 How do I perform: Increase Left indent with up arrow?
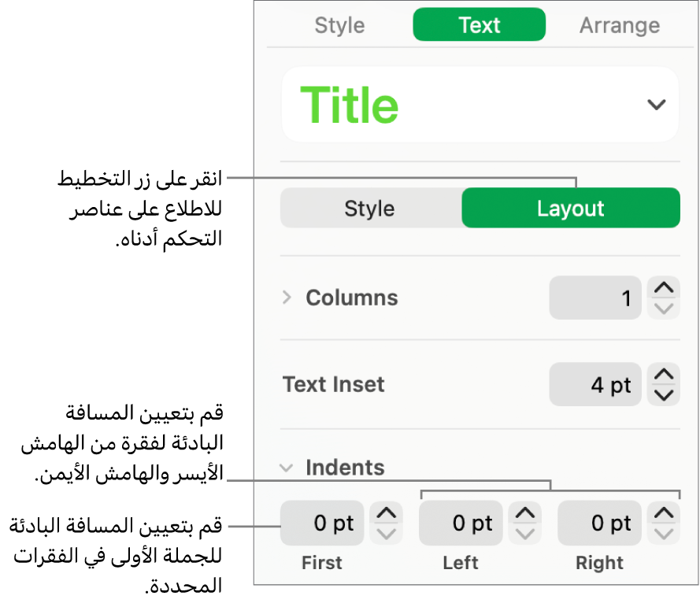(x=525, y=513)
